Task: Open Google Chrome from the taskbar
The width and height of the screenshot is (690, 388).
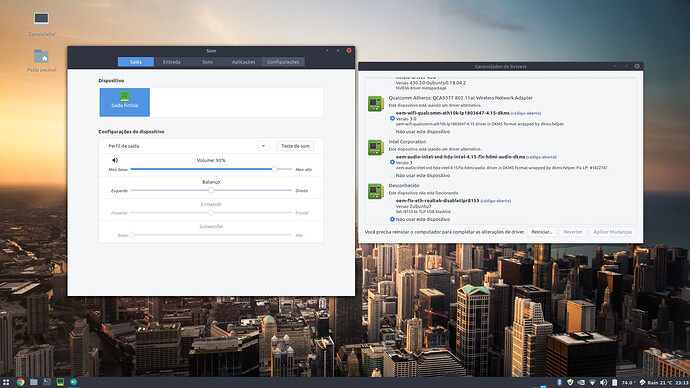Action: 20,382
